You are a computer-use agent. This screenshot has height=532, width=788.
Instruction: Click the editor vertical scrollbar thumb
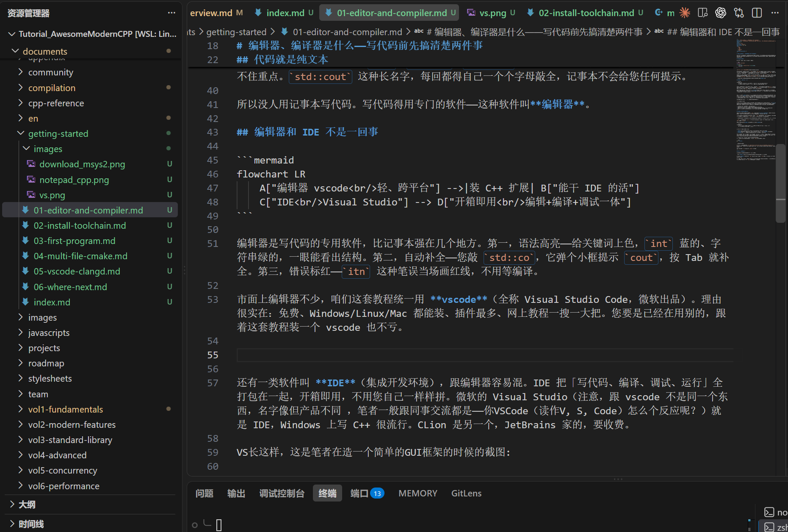(780, 183)
